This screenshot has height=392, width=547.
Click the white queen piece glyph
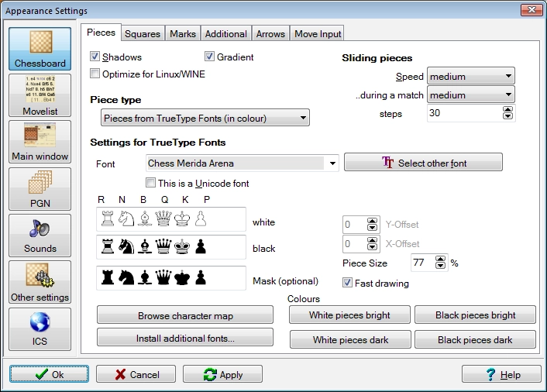click(x=163, y=218)
